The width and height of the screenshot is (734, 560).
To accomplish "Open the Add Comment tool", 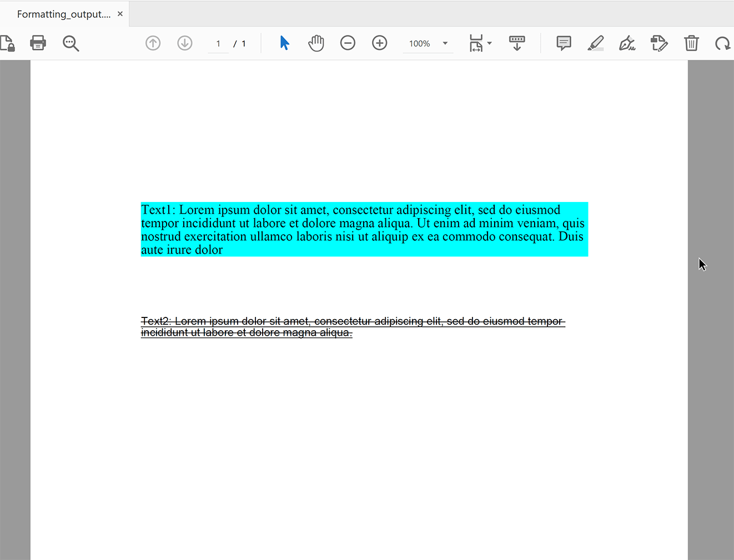I will (563, 43).
